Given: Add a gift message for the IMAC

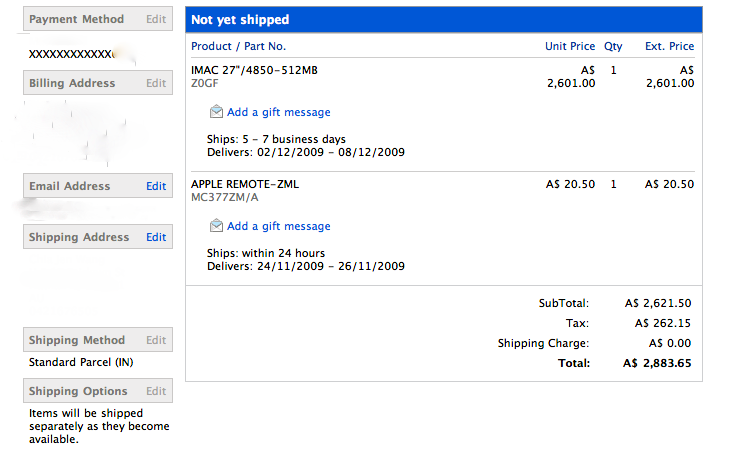Looking at the screenshot, I should point(278,113).
